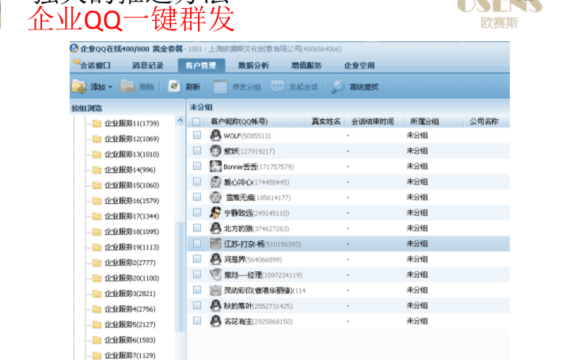Click the avatar of user 127919217
570x360 pixels.
point(216,151)
